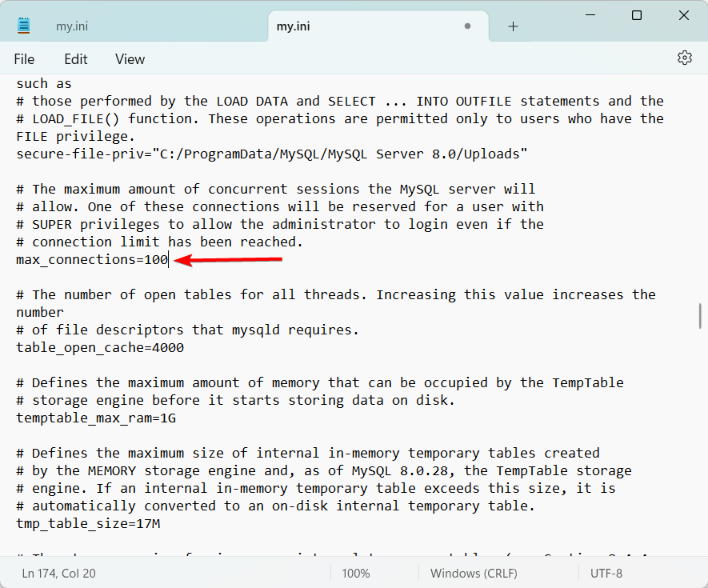Screen dimensions: 708x588
Task: Click the unsaved changes dot on active tab
Action: (x=467, y=26)
